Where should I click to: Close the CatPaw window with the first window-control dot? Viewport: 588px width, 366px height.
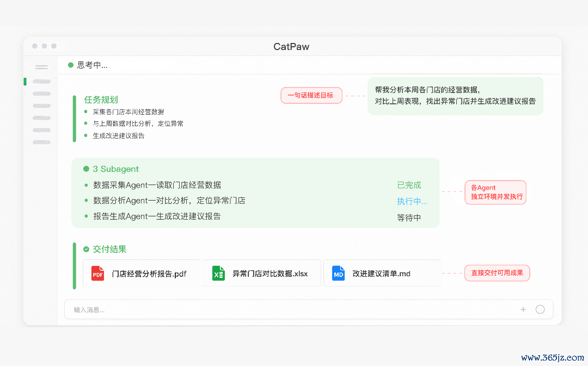pos(34,46)
